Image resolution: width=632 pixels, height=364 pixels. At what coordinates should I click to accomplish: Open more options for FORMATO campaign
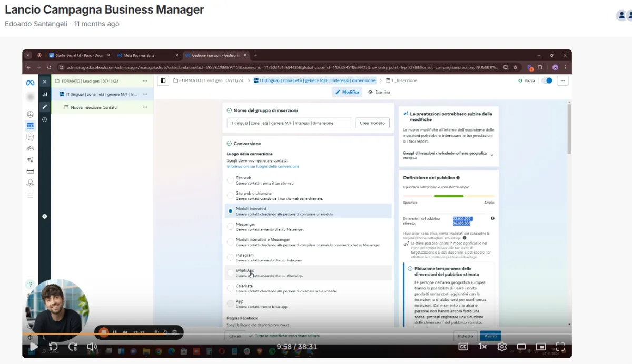point(145,81)
